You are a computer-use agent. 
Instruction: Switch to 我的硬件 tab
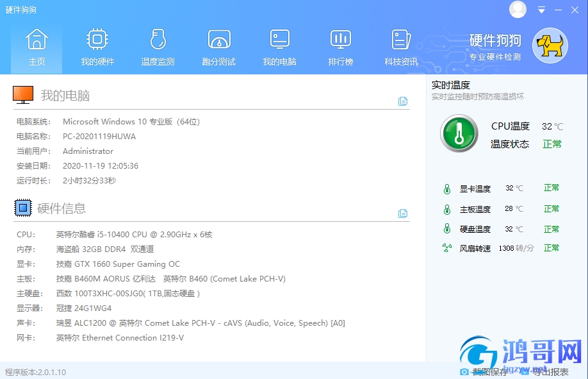point(97,47)
